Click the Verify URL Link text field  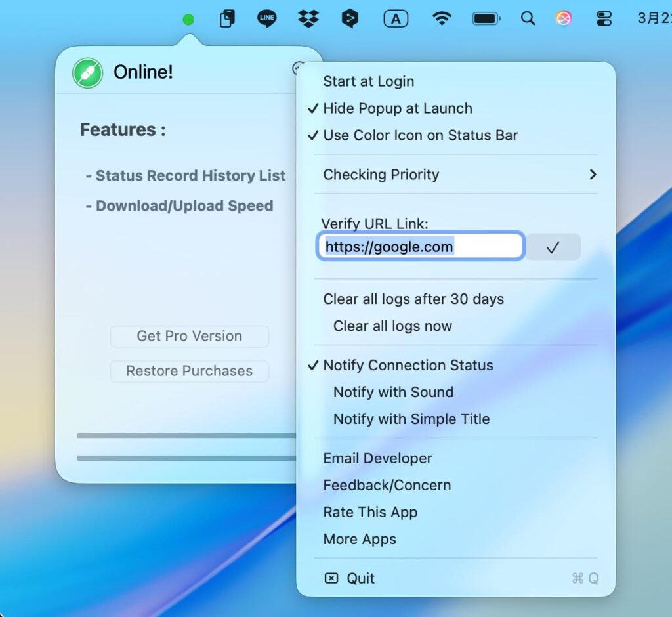(421, 247)
